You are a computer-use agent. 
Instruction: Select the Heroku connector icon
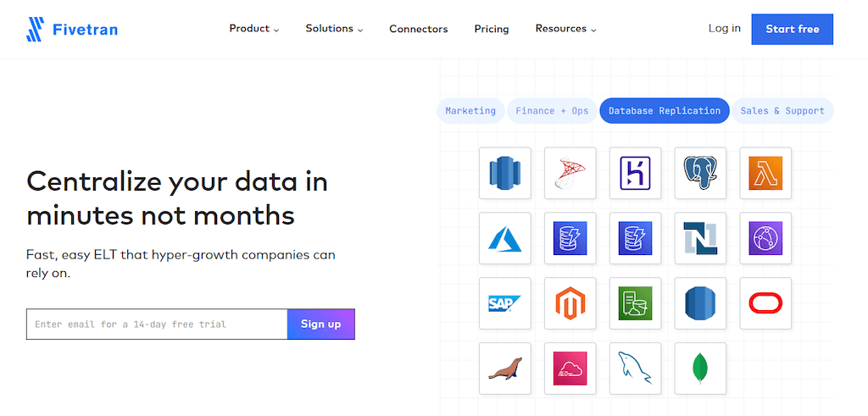click(x=635, y=173)
